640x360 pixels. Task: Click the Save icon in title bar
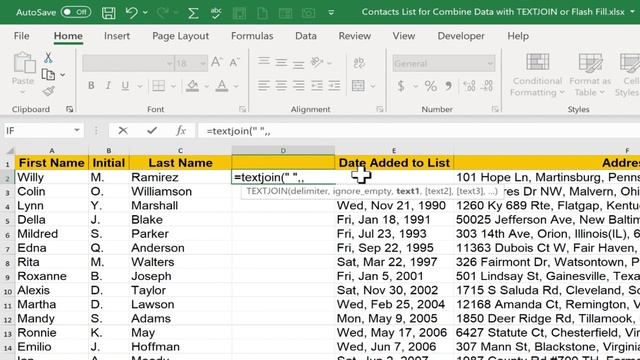tap(109, 13)
